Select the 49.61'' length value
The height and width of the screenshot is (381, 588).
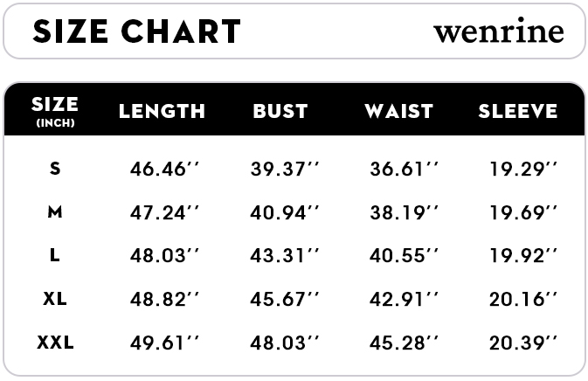tap(164, 343)
